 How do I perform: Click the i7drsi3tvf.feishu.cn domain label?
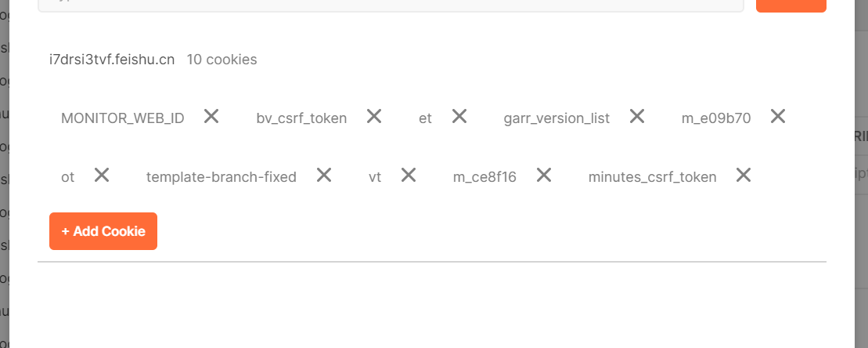tap(112, 60)
